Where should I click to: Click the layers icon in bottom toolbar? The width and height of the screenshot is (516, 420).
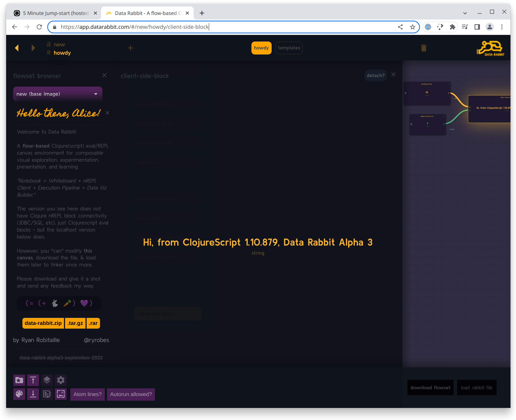pyautogui.click(x=47, y=380)
